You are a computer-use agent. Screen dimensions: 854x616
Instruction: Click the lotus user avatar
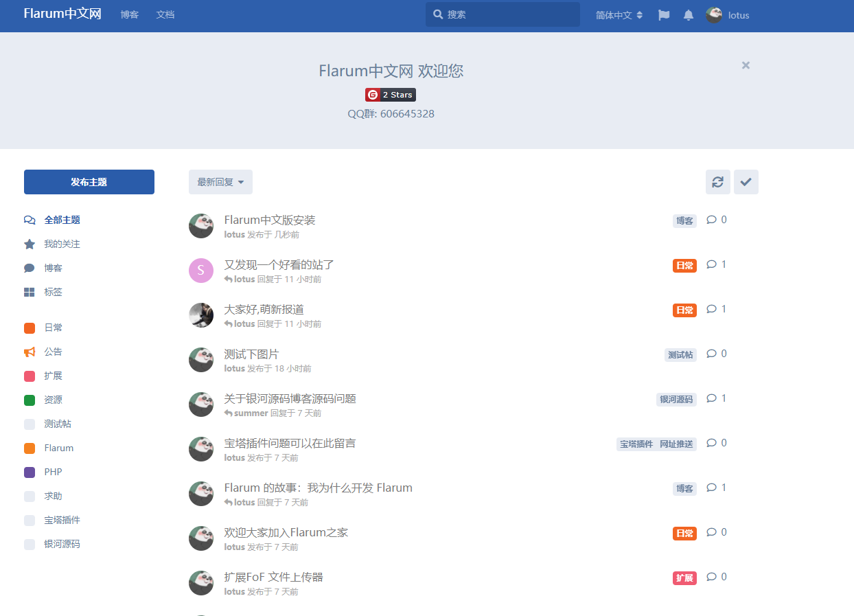click(x=713, y=14)
